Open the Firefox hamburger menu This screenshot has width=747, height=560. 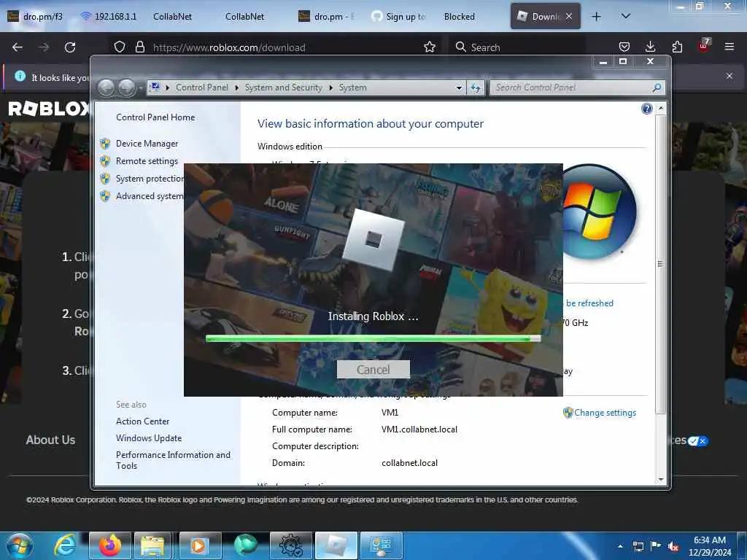[x=729, y=47]
